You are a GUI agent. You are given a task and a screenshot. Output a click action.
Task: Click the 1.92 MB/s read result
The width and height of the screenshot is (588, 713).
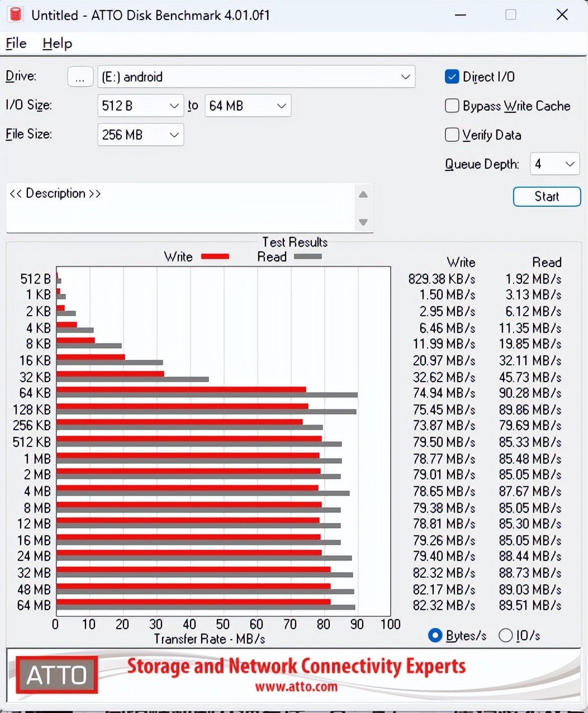(534, 279)
